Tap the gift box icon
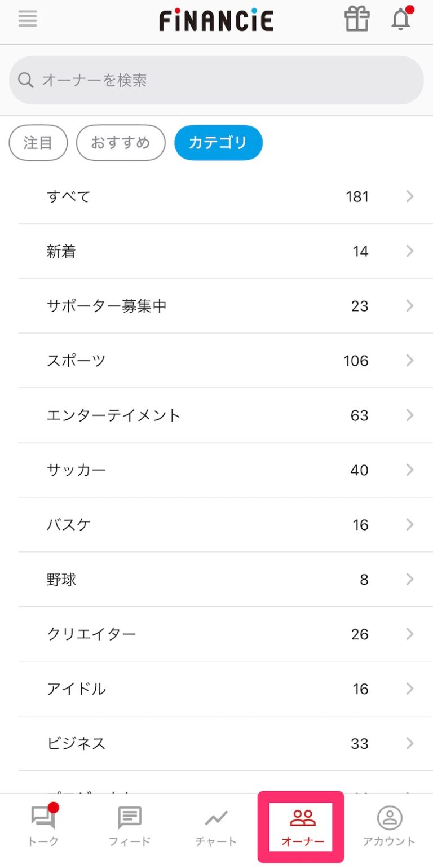433x868 pixels. pos(357,20)
